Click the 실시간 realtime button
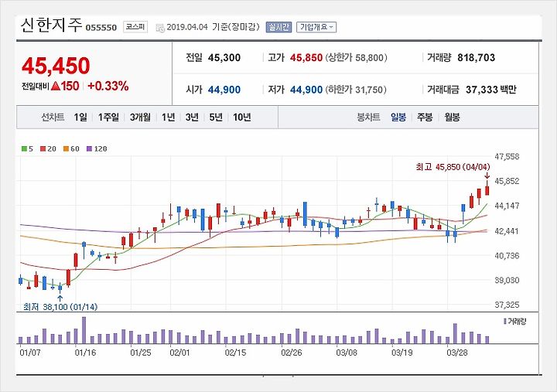 tap(278, 27)
